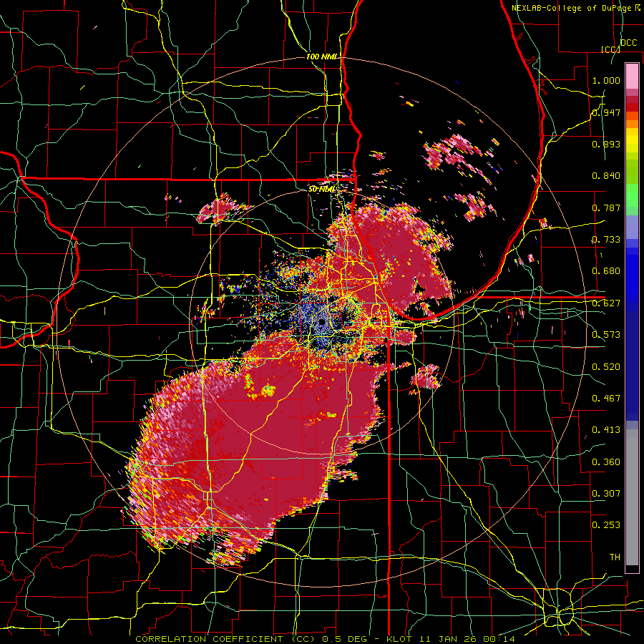Click the radar site dot at the map center

(321, 323)
